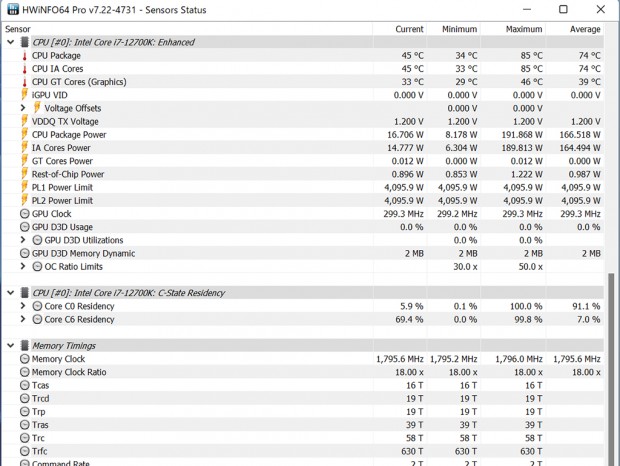Screen dimensions: 620x466
Task: Click the CPU IA Cores temperature icon
Action: click(x=24, y=69)
